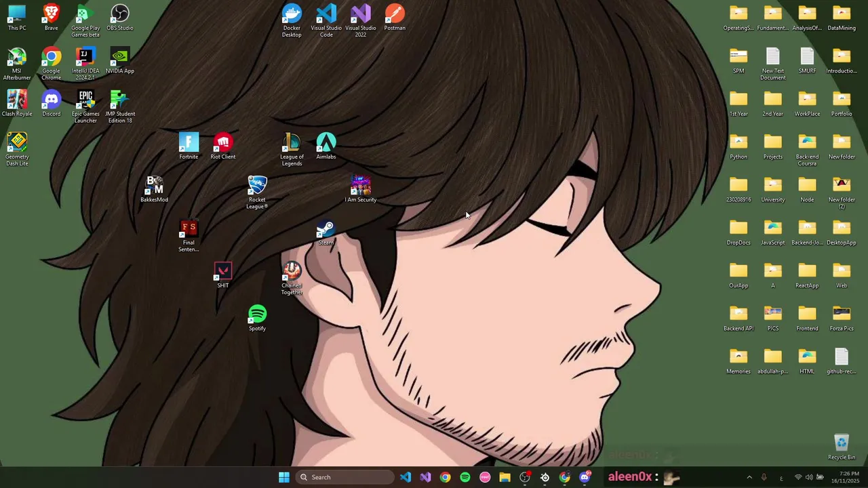The width and height of the screenshot is (868, 488).
Task: Open Google Play Games beta shortcut
Action: [x=85, y=21]
